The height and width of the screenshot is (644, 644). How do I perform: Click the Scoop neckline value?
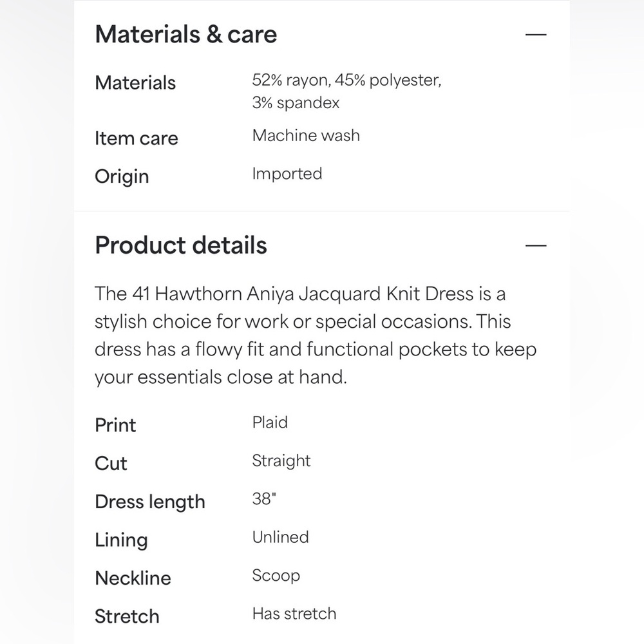point(276,576)
